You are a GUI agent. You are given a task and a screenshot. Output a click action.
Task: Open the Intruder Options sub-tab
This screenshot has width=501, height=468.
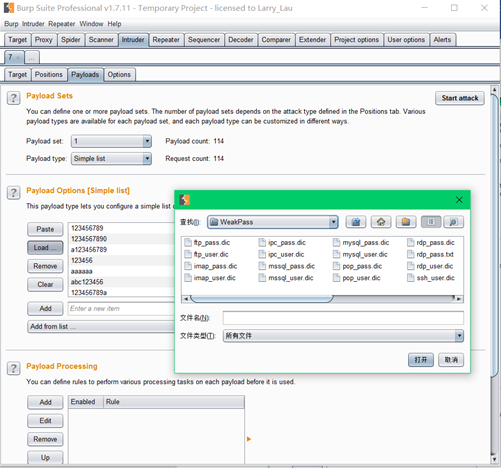[x=119, y=74]
